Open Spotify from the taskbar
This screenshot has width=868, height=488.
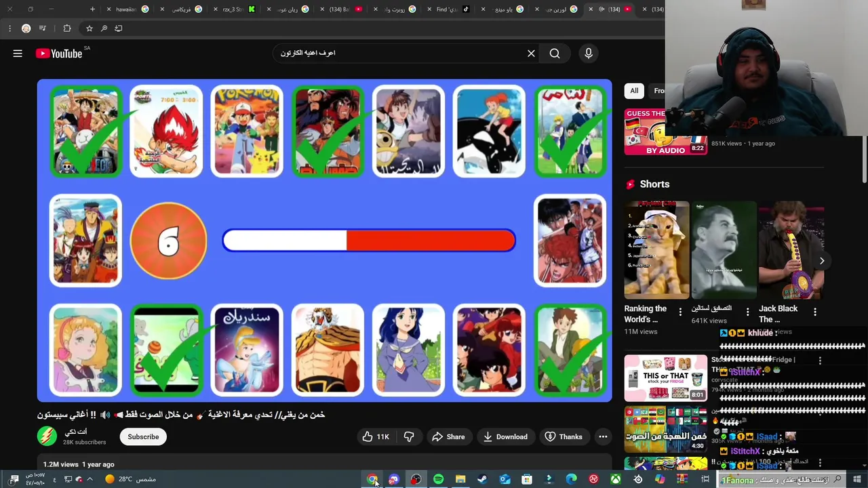439,479
